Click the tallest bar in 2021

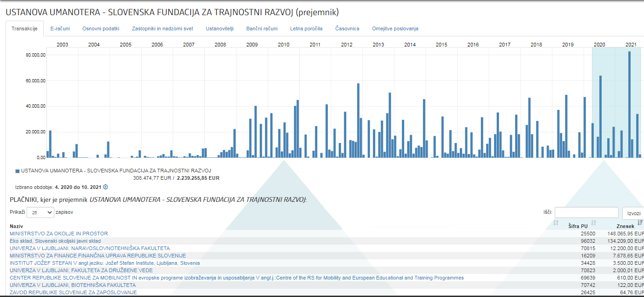pyautogui.click(x=629, y=106)
